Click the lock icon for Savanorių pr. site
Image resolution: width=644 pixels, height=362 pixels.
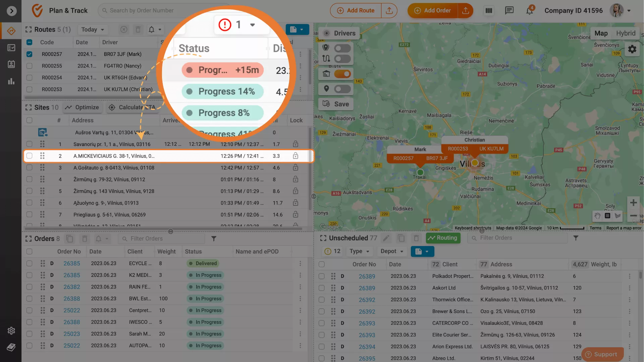(x=296, y=144)
